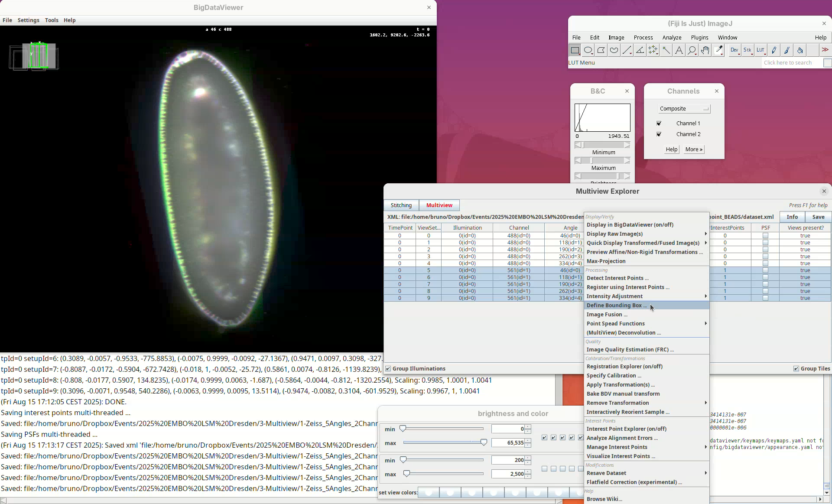This screenshot has height=504, width=832.
Task: Switch to the Stitching tab
Action: pos(401,205)
